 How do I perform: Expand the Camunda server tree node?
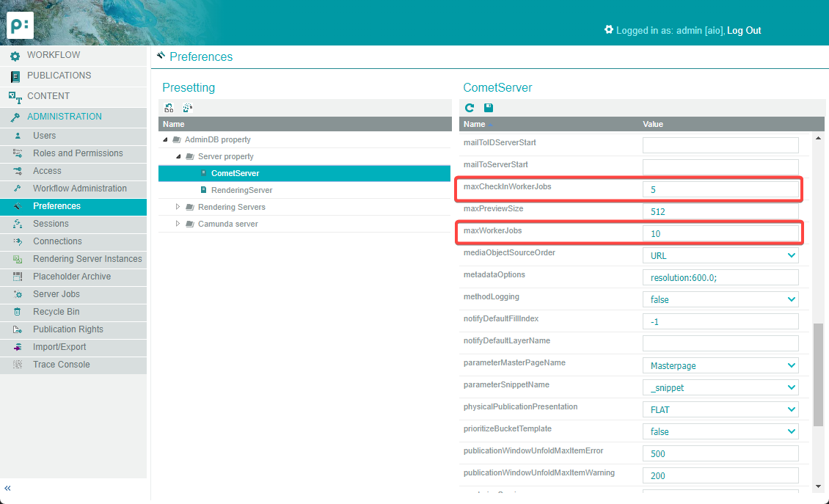tap(178, 224)
